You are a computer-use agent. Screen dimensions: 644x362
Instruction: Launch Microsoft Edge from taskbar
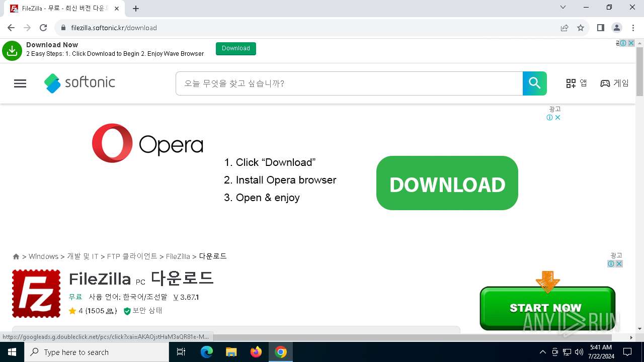tap(207, 352)
